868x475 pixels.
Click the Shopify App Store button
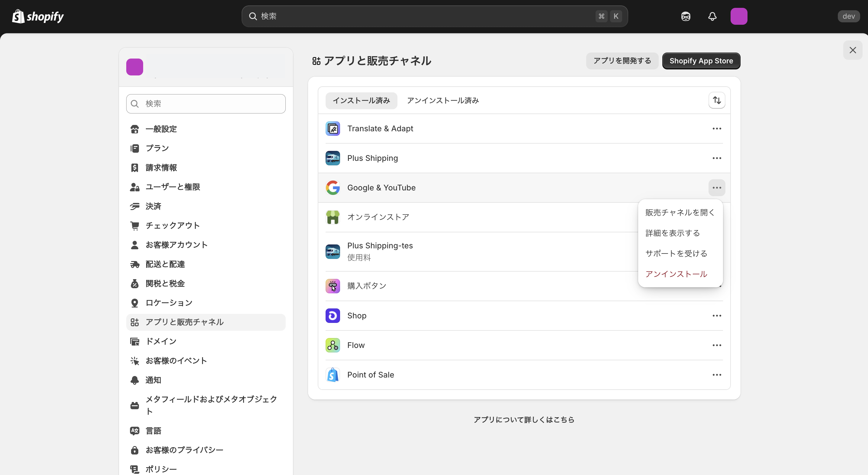point(701,61)
